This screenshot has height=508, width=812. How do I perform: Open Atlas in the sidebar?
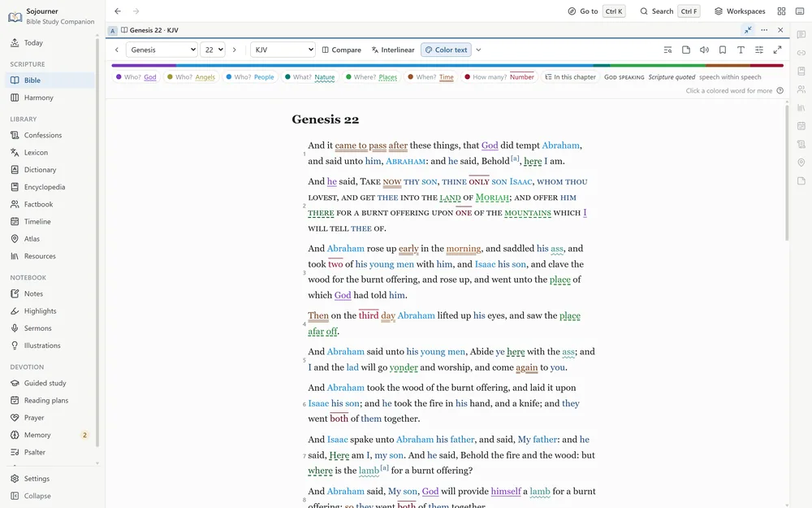pos(50,239)
